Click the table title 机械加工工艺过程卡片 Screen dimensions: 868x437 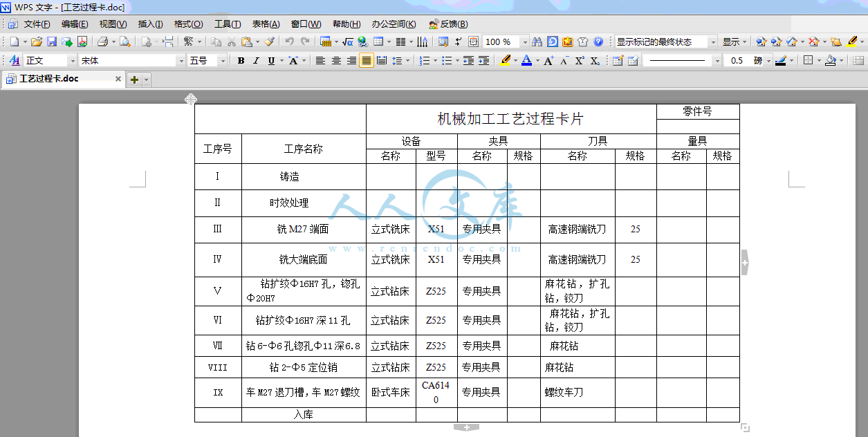coord(510,118)
